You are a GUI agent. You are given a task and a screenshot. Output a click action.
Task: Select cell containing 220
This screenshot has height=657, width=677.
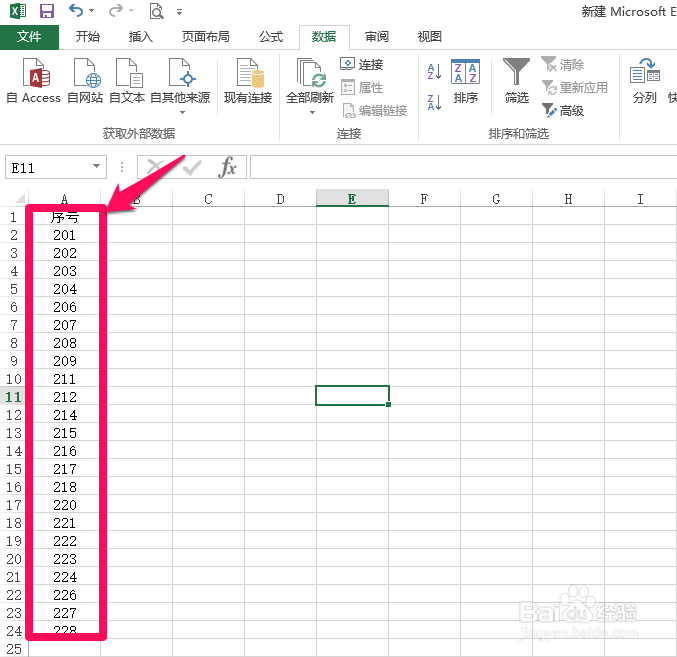pyautogui.click(x=64, y=505)
